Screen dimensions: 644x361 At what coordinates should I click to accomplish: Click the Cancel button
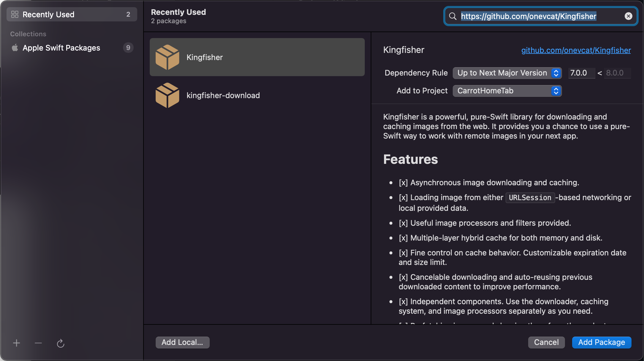[546, 342]
